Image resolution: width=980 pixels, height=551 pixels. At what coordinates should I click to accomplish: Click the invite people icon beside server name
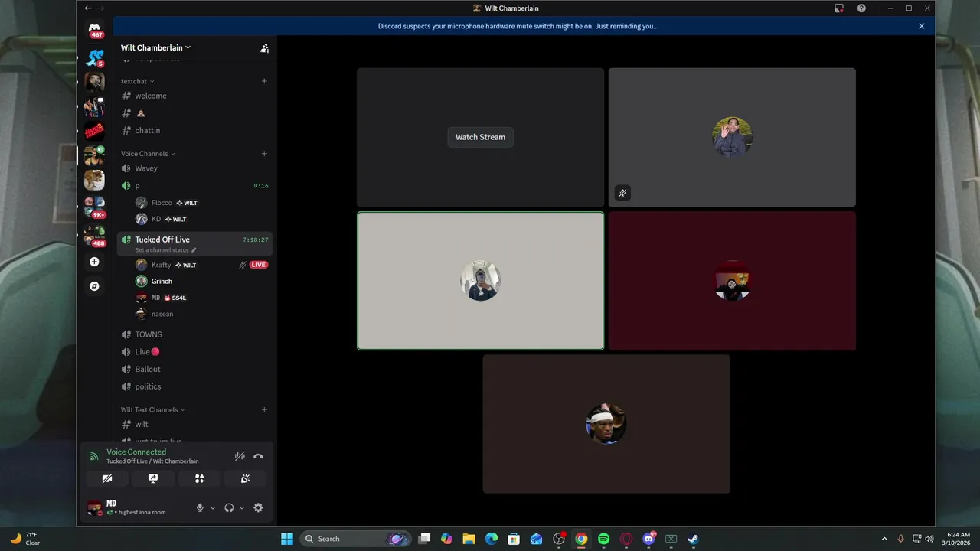pos(265,47)
